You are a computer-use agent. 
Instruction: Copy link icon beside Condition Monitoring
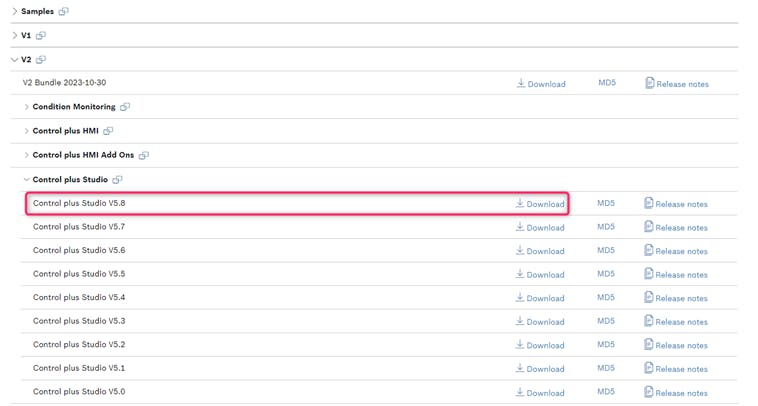pos(125,107)
